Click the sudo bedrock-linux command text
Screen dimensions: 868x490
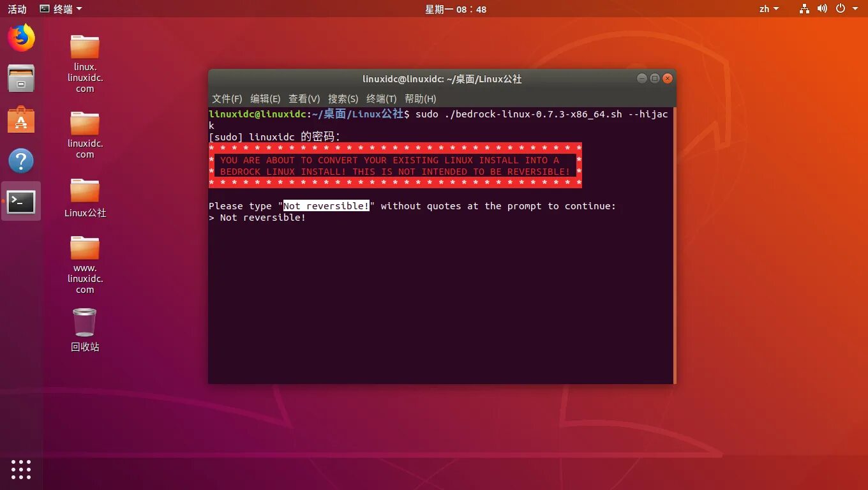pos(542,114)
